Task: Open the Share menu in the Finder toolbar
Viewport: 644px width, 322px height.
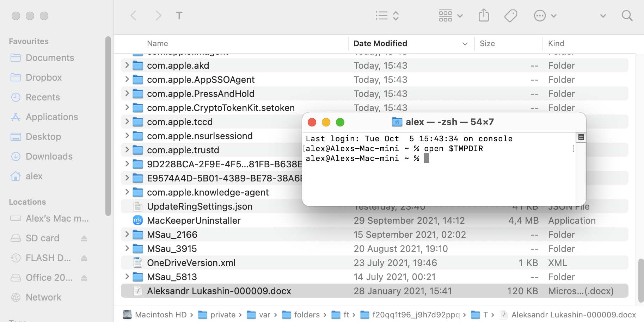Action: click(484, 16)
